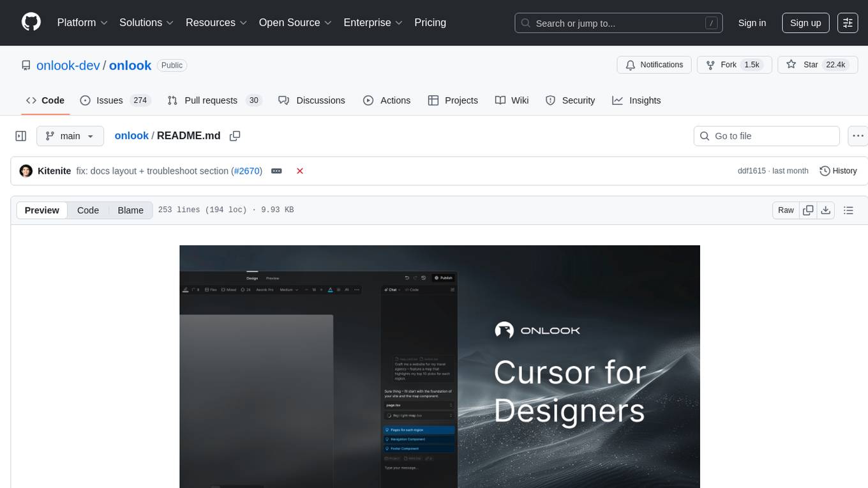Expand the Solutions menu

click(147, 22)
